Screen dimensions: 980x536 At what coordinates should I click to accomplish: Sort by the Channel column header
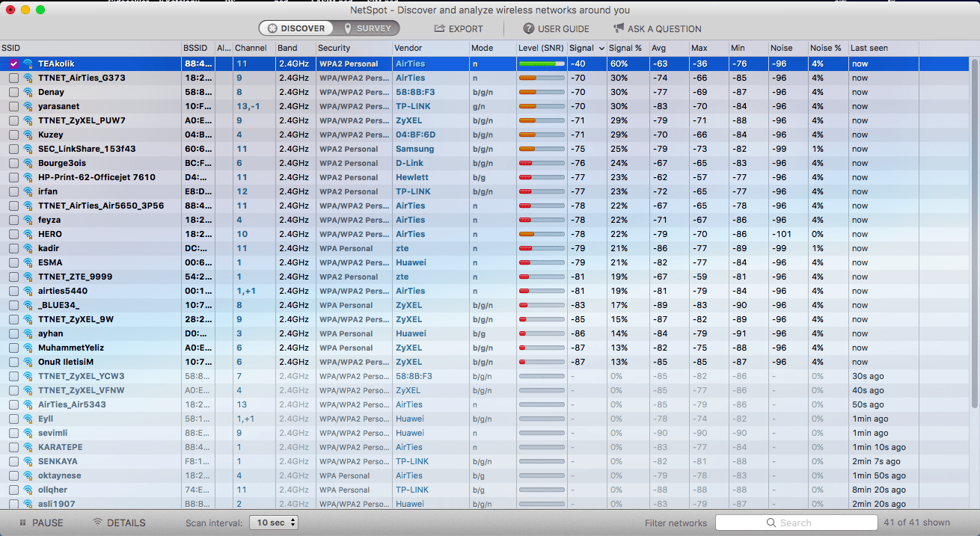point(254,48)
